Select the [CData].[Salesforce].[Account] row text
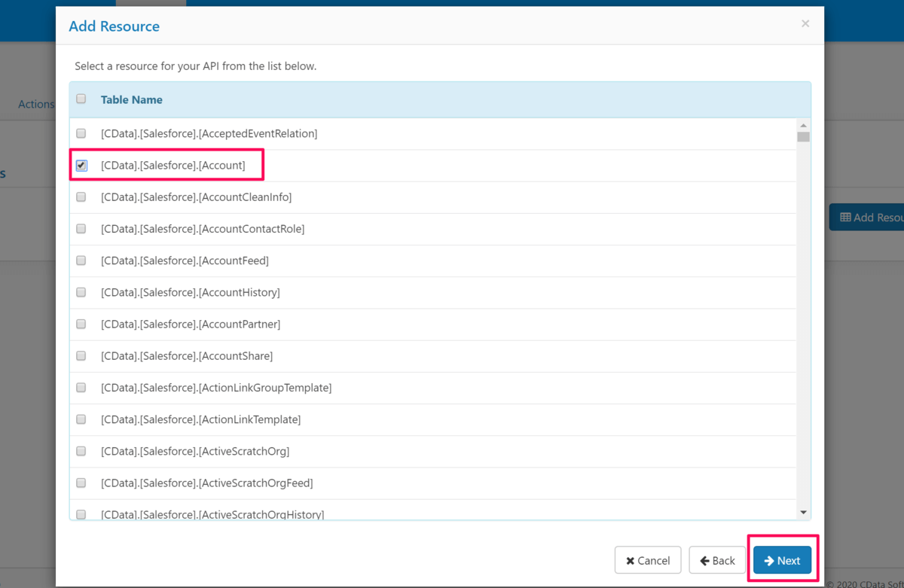 click(173, 165)
